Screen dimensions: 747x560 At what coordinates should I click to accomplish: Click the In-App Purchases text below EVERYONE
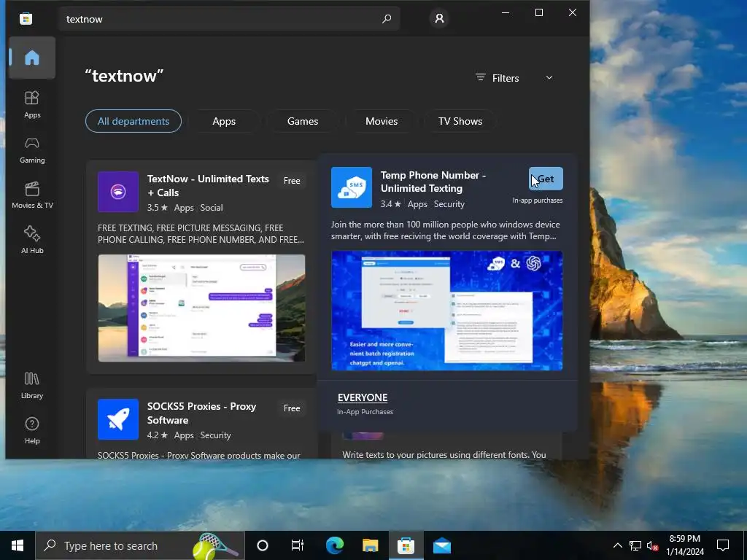point(365,411)
